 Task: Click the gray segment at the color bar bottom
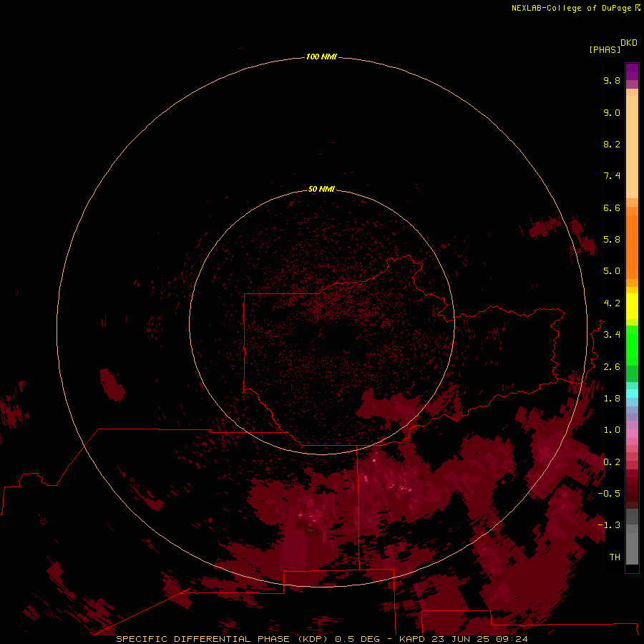coord(632,548)
